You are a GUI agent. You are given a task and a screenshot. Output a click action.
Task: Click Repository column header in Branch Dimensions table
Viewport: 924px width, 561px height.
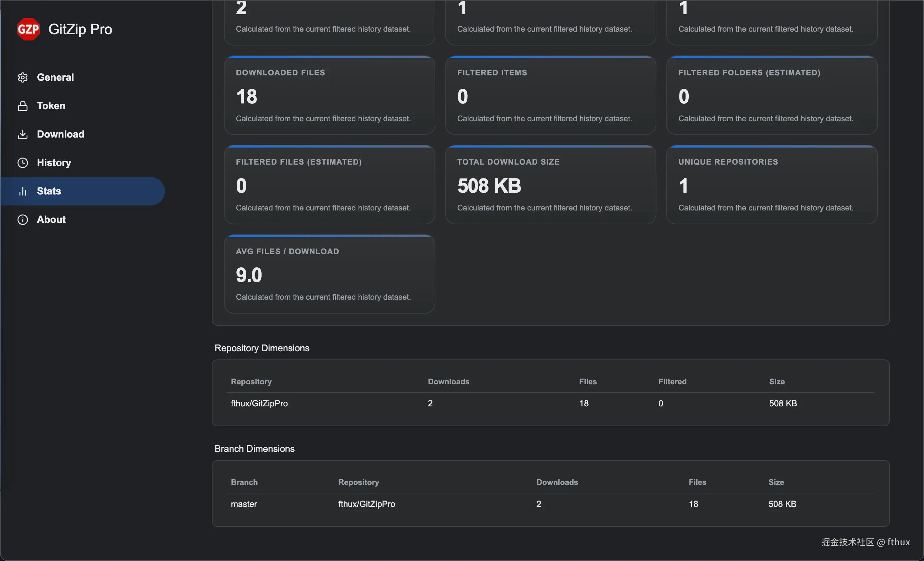359,482
